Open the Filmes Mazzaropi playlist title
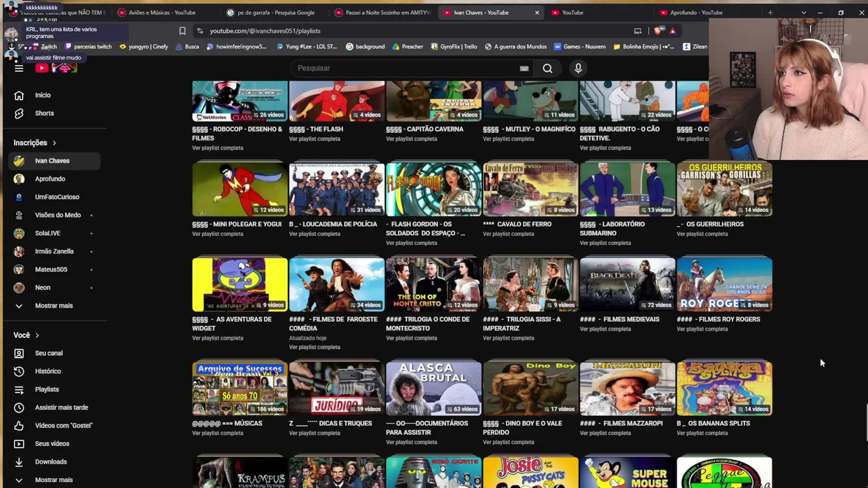868x488 pixels. pos(621,424)
